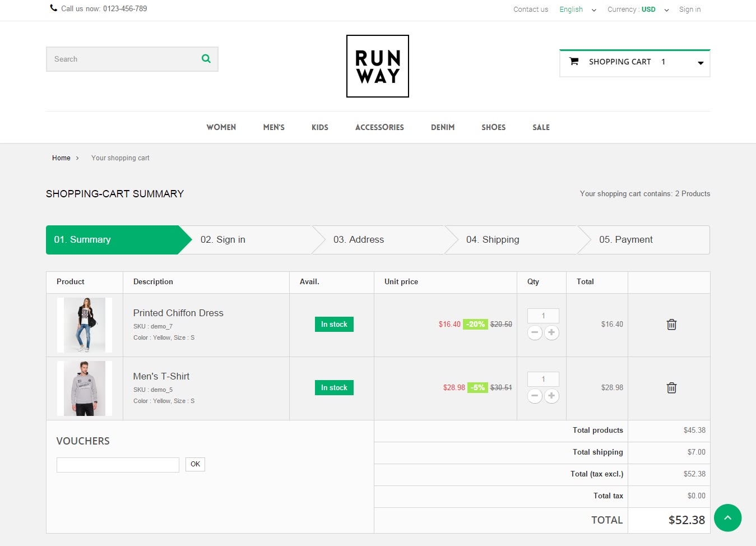Click the Home breadcrumb link
This screenshot has height=546, width=756.
click(61, 158)
